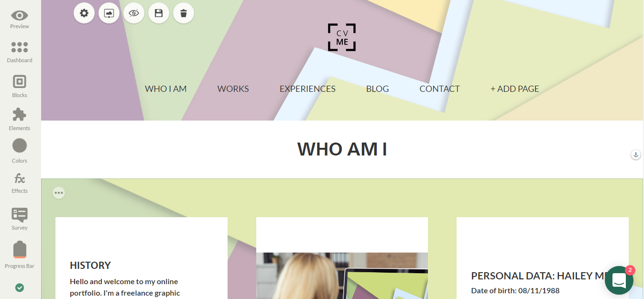The height and width of the screenshot is (299, 644).
Task: Save the header block with floppy icon
Action: coord(159,13)
